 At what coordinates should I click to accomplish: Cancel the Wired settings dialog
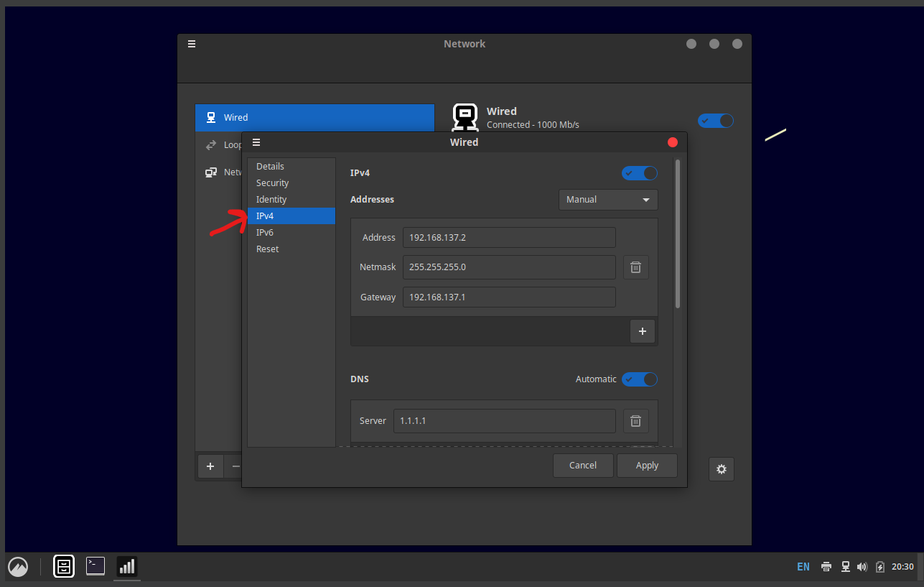(x=582, y=466)
